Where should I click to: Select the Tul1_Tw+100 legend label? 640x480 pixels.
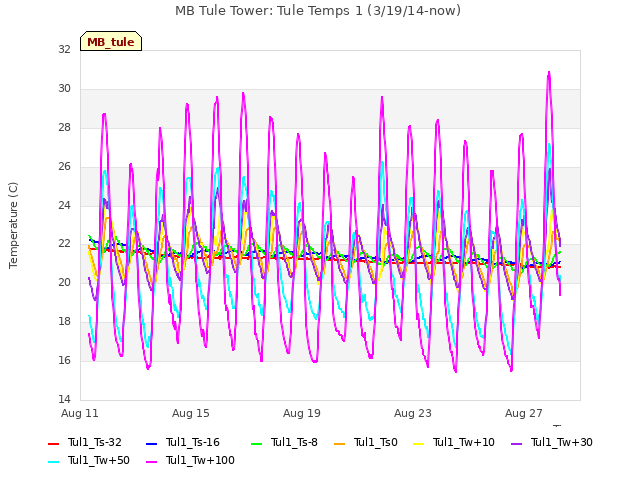pyautogui.click(x=200, y=460)
